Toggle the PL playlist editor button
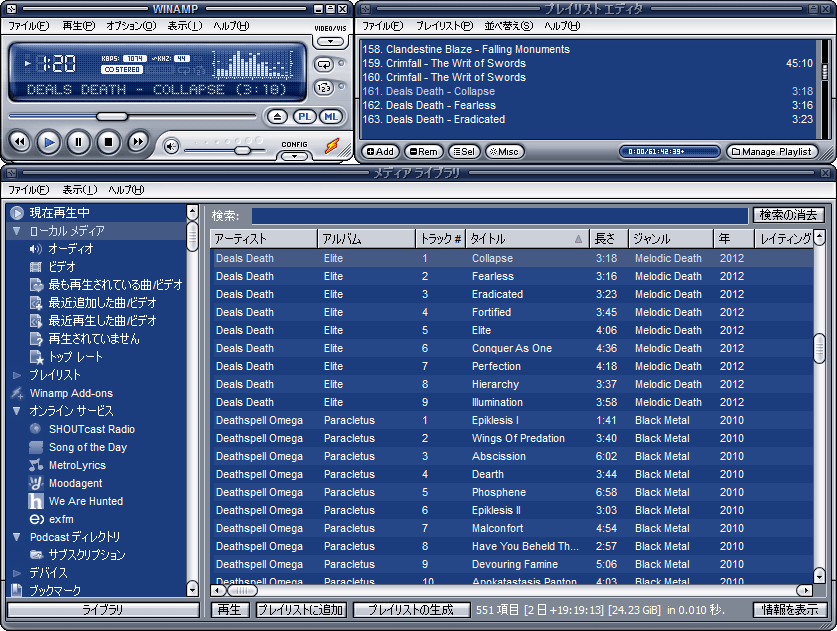This screenshot has height=631, width=837. [x=304, y=117]
